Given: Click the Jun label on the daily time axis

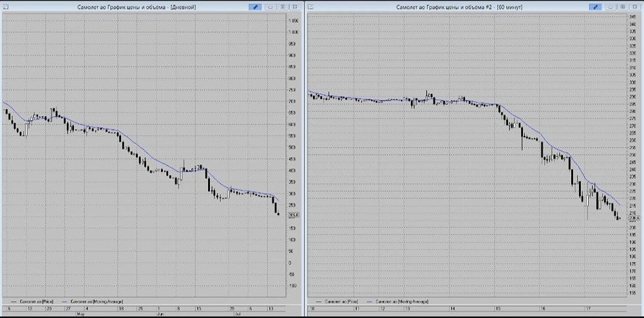Looking at the screenshot, I should coord(160,313).
